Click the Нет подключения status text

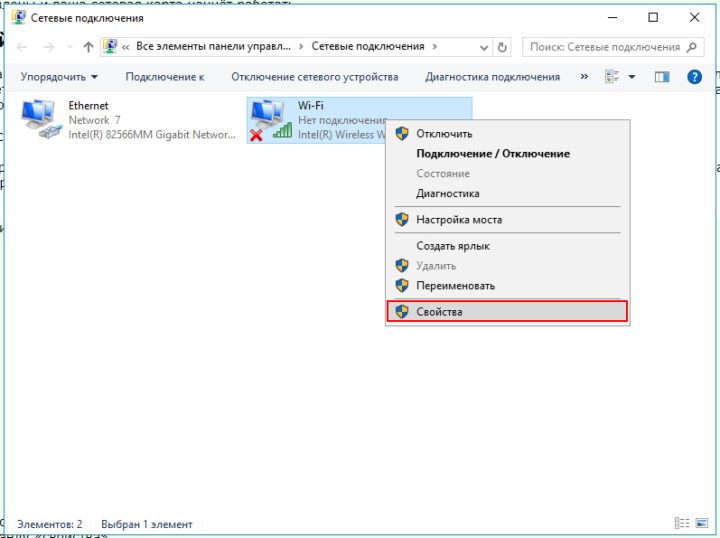point(342,120)
